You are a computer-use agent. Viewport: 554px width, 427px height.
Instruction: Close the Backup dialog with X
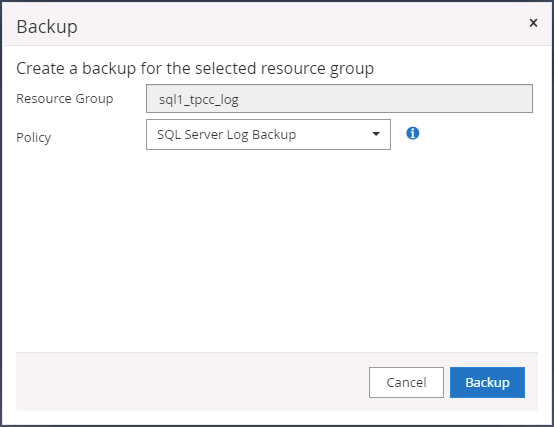[533, 23]
